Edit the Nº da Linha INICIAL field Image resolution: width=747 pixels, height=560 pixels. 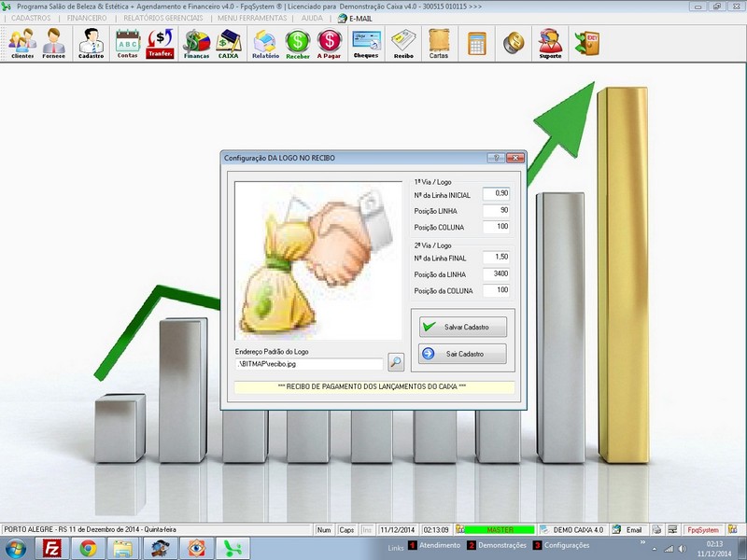coord(496,194)
